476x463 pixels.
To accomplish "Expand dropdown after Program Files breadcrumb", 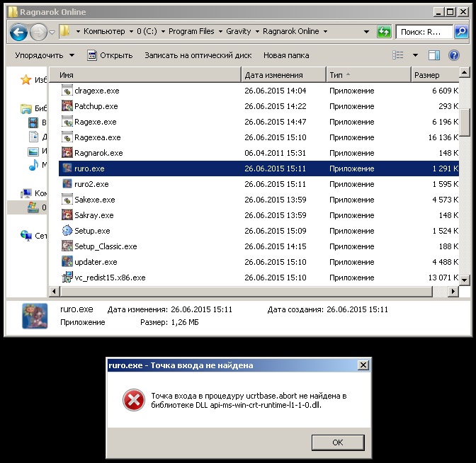I will click(220, 32).
